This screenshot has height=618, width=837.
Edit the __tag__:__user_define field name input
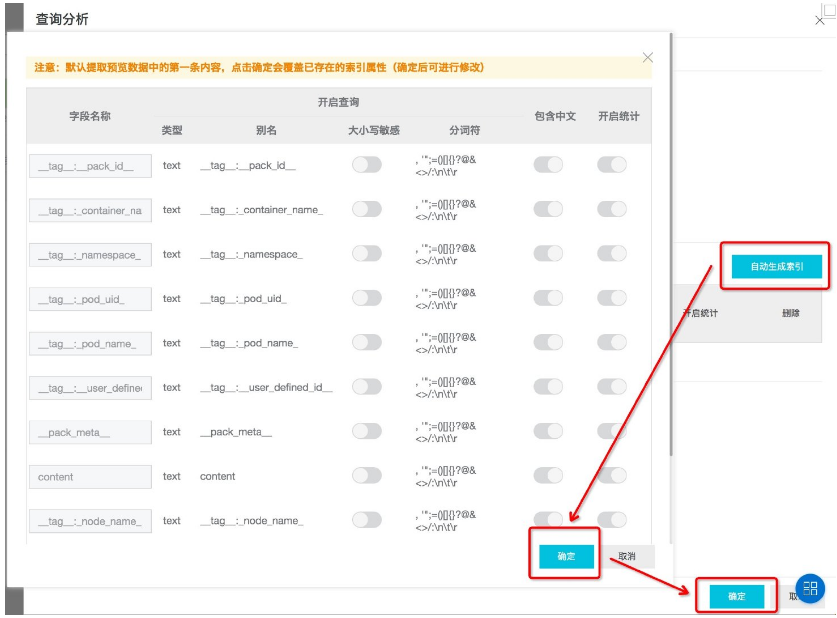pyautogui.click(x=90, y=388)
